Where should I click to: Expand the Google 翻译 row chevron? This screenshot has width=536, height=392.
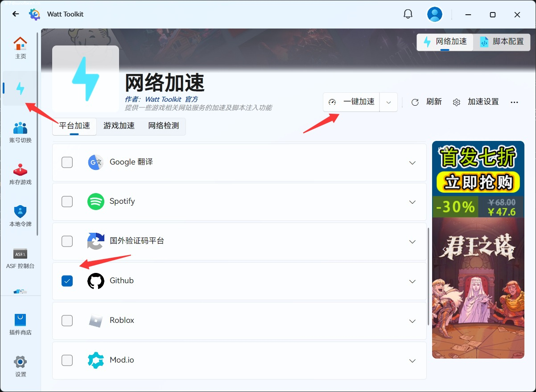412,163
